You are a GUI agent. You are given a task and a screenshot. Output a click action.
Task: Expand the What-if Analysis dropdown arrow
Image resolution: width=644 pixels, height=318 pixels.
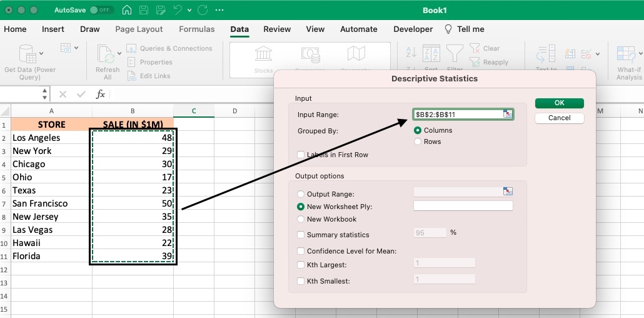(641, 54)
